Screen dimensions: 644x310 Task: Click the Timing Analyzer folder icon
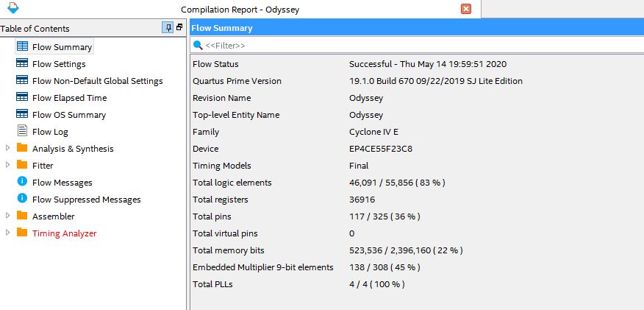[x=22, y=232]
